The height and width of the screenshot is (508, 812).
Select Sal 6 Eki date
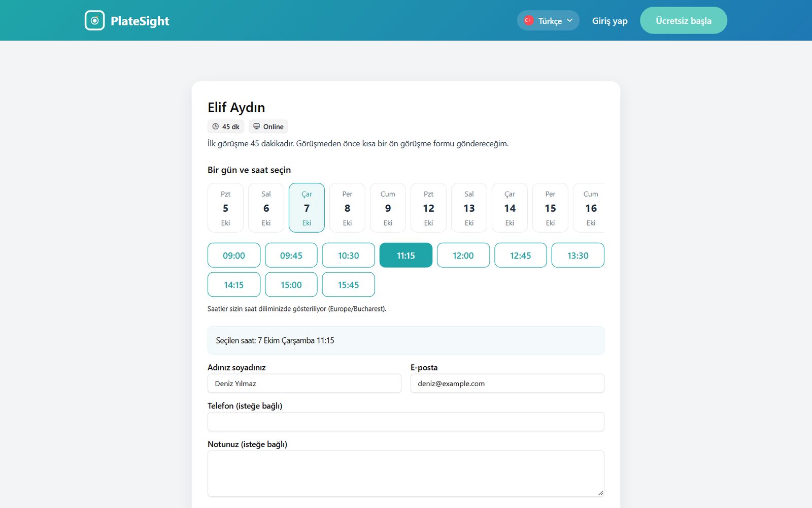[266, 208]
